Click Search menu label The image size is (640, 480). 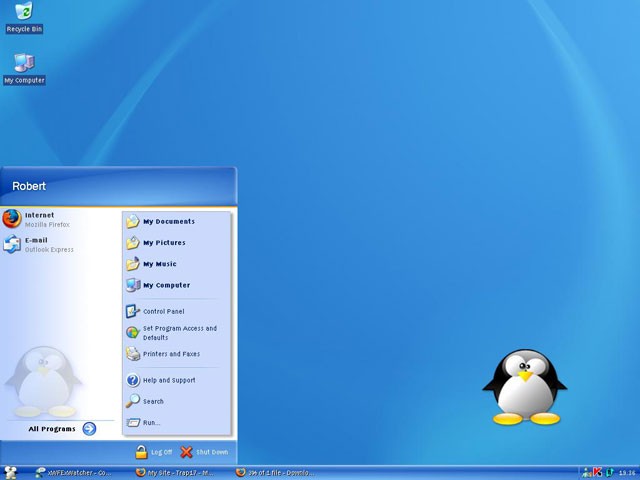point(153,401)
